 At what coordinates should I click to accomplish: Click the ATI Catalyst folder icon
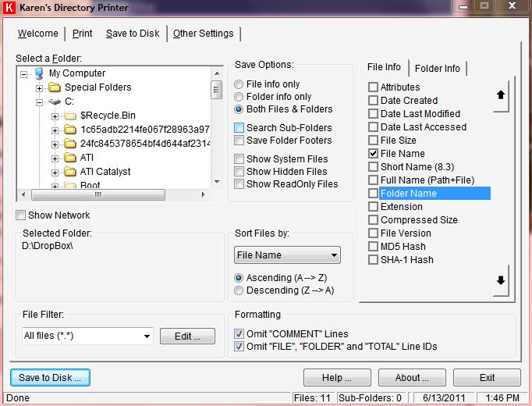pyautogui.click(x=70, y=172)
